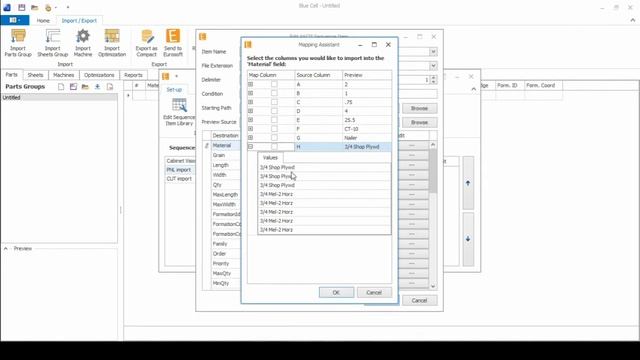The height and width of the screenshot is (360, 640).
Task: Open quick access toolbar customize dropdown
Action: (68, 7)
